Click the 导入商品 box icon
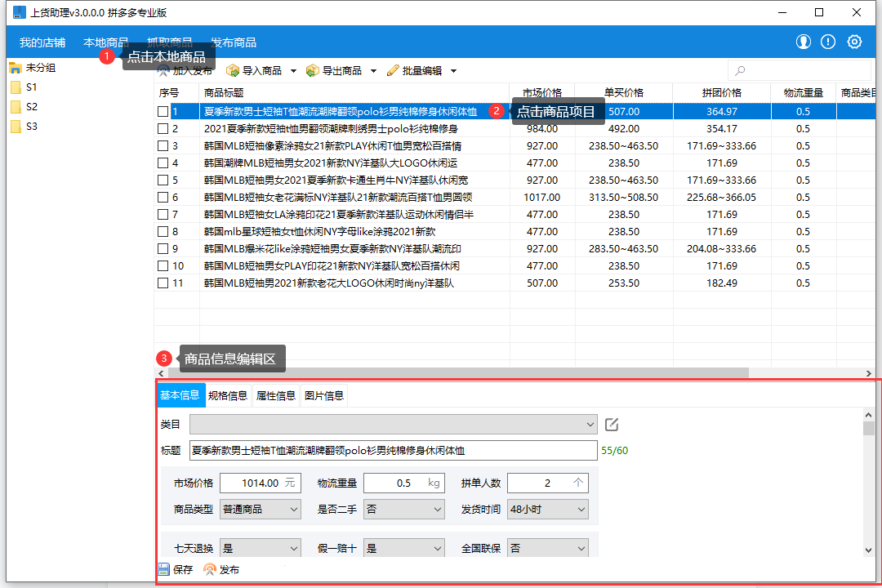Image resolution: width=882 pixels, height=588 pixels. tap(232, 71)
